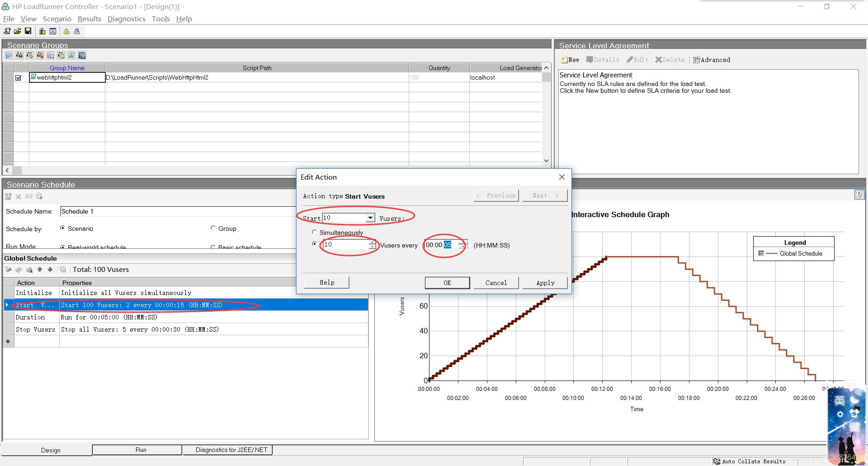Click the Start Scenario play icon
The image size is (868, 466).
click(9, 55)
